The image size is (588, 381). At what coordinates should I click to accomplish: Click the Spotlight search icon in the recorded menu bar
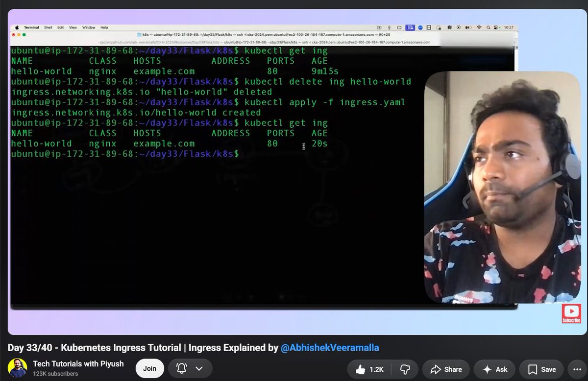489,27
